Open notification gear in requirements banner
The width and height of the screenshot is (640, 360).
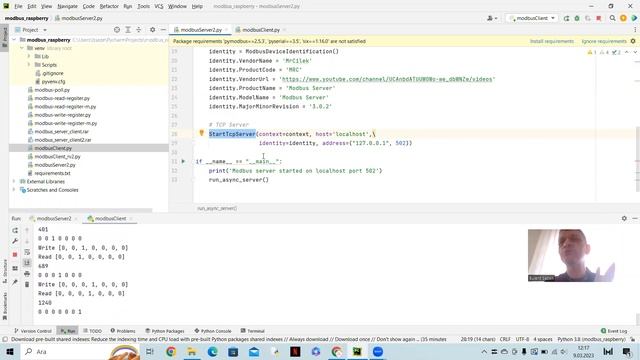tap(633, 41)
